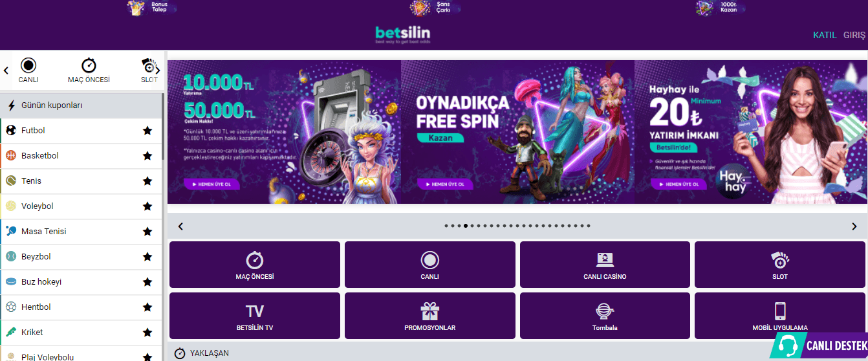868x361 pixels.
Task: Open the CANLI CASINO tile
Action: [x=605, y=265]
